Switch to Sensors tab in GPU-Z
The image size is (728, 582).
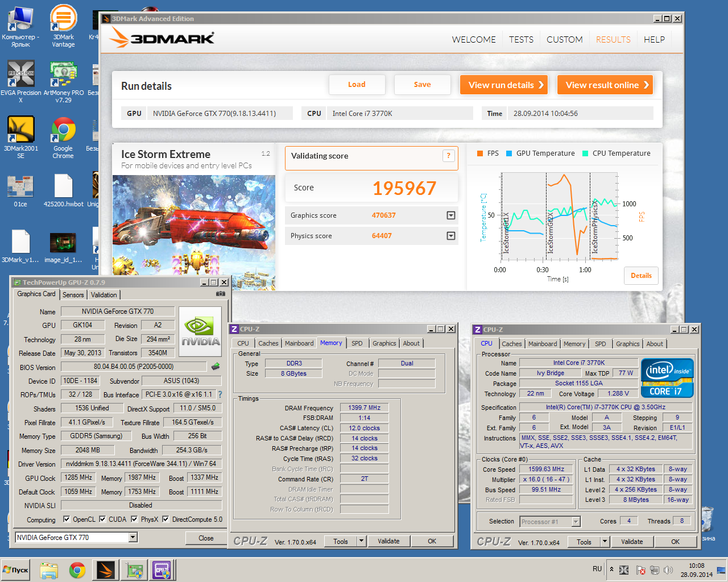(73, 295)
